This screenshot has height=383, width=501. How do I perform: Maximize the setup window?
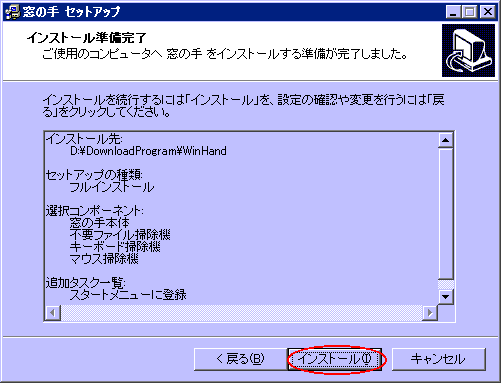click(x=470, y=12)
